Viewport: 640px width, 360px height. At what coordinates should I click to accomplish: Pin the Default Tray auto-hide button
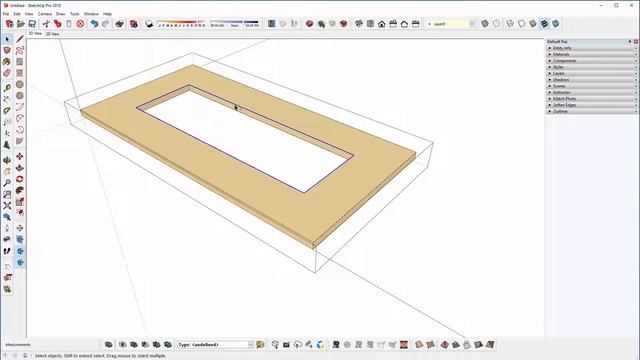630,42
